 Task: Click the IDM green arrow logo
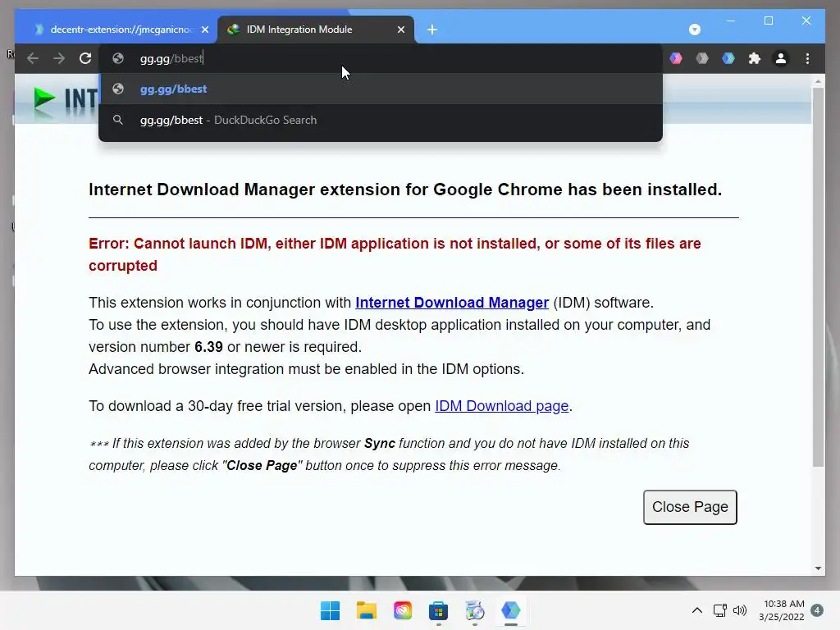tap(44, 99)
